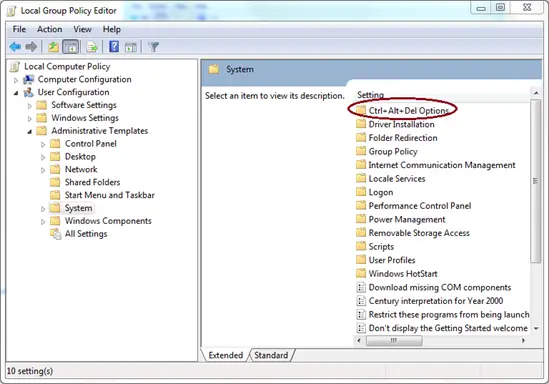Select Administrative Templates label in tree
Screen dimensions: 549x384
[x=99, y=131]
